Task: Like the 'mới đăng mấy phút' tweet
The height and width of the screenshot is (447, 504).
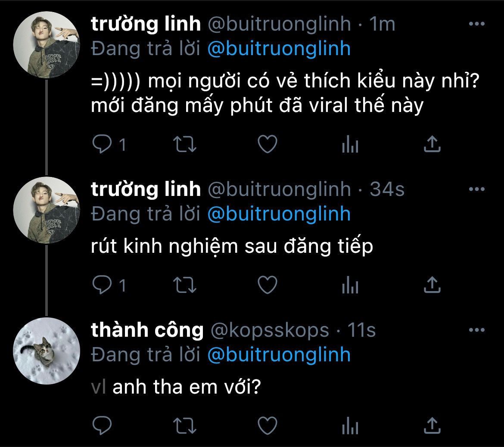Action: point(267,144)
